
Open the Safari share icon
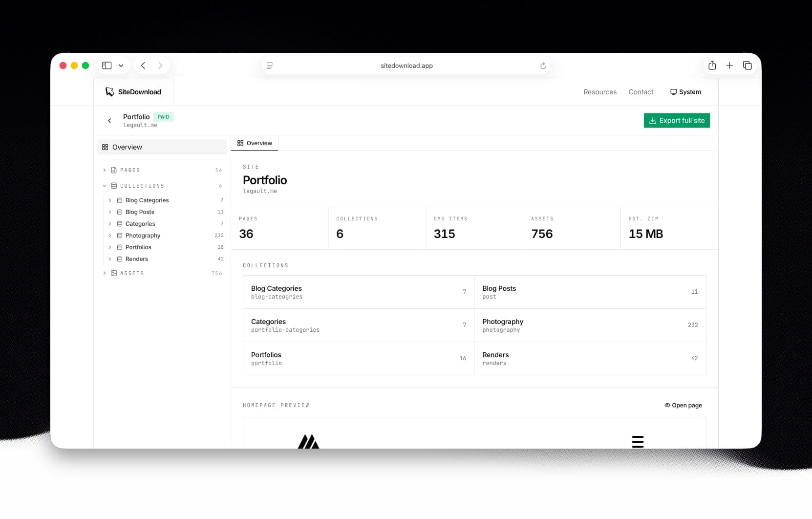712,65
